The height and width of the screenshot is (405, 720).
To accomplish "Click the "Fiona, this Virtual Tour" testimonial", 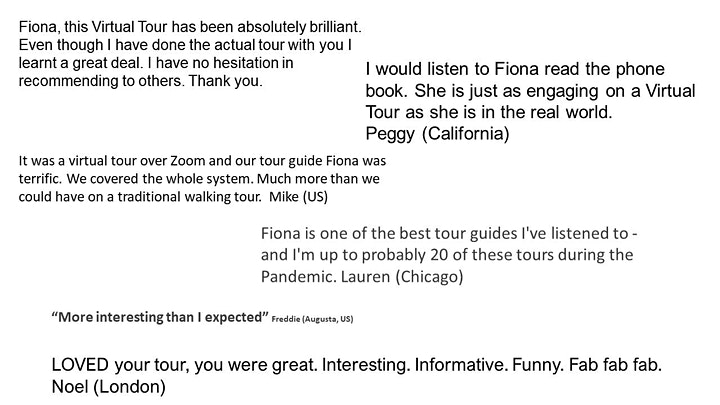I will click(x=190, y=54).
